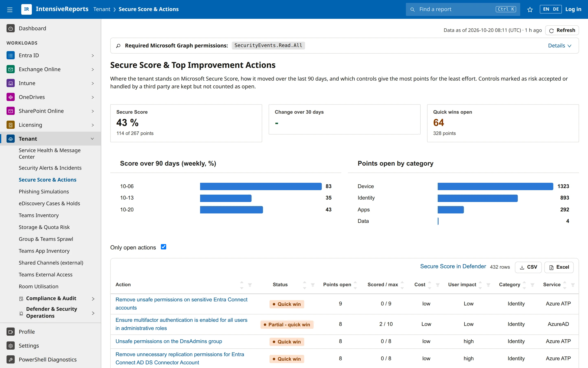Open Phishing Simulations report

coord(44,192)
